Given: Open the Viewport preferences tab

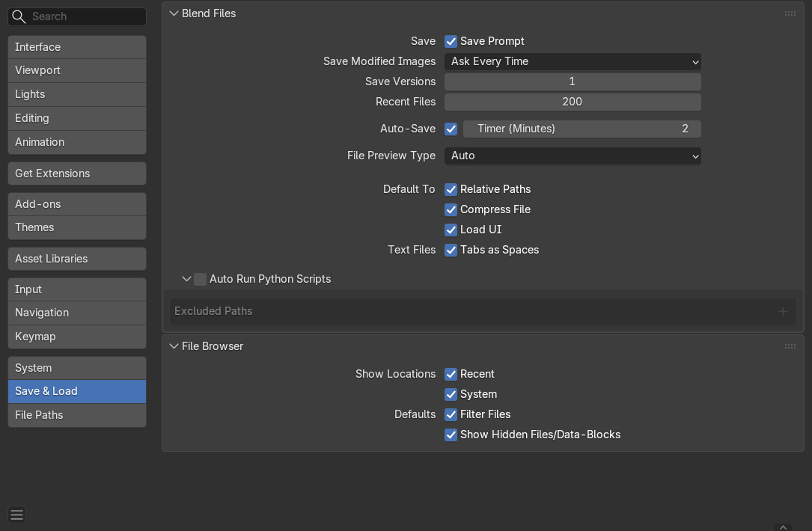Looking at the screenshot, I should coord(77,70).
